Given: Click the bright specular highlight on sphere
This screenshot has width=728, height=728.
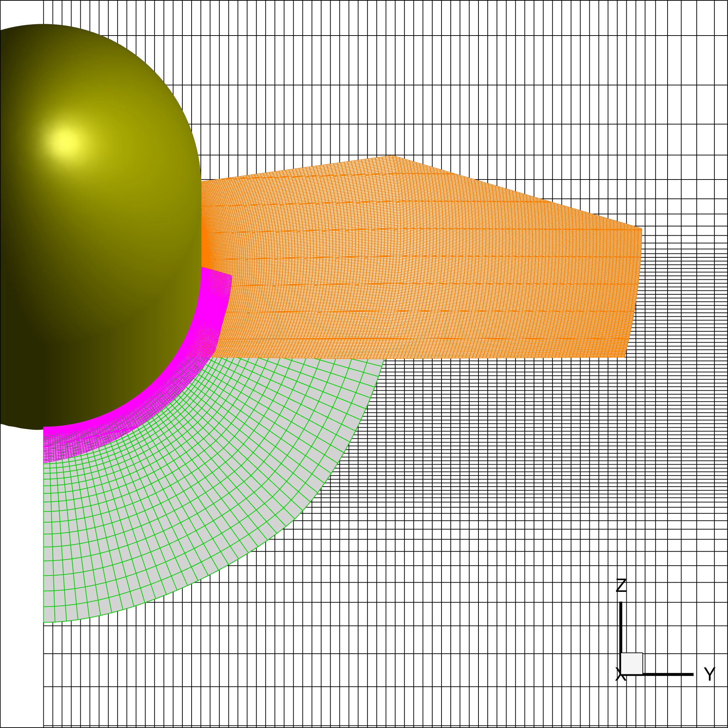Looking at the screenshot, I should pos(66,143).
